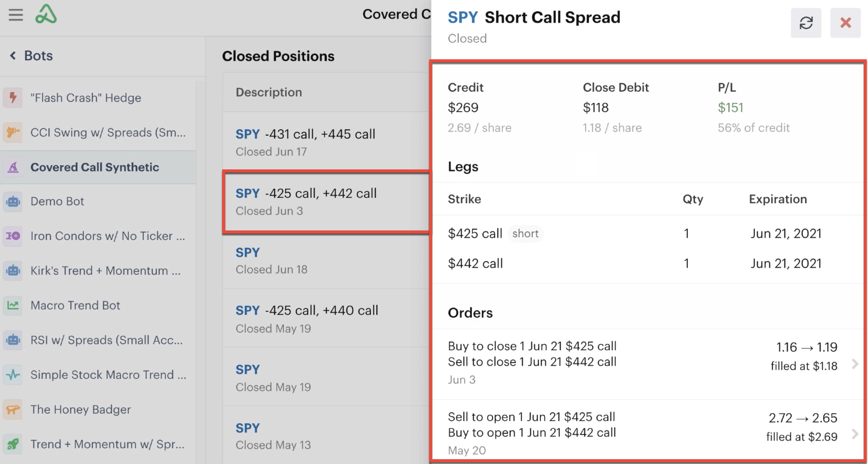868x464 pixels.
Task: Close the Short Call Spread panel
Action: [x=845, y=23]
